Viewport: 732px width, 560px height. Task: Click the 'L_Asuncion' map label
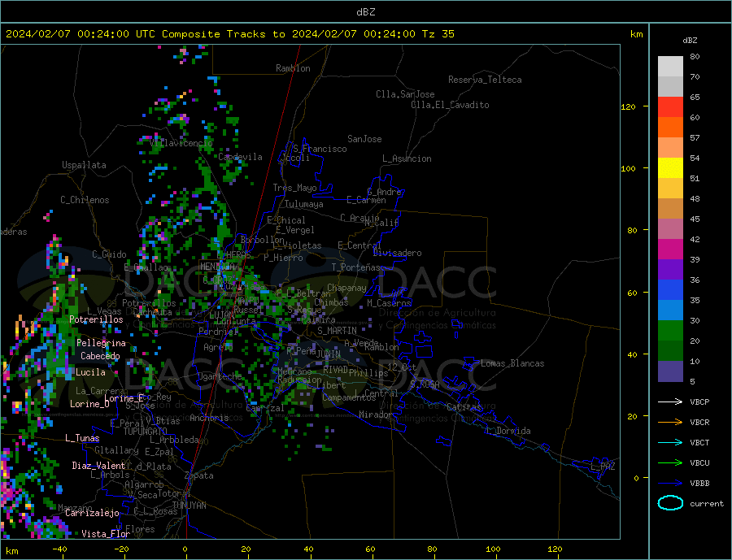coord(407,158)
